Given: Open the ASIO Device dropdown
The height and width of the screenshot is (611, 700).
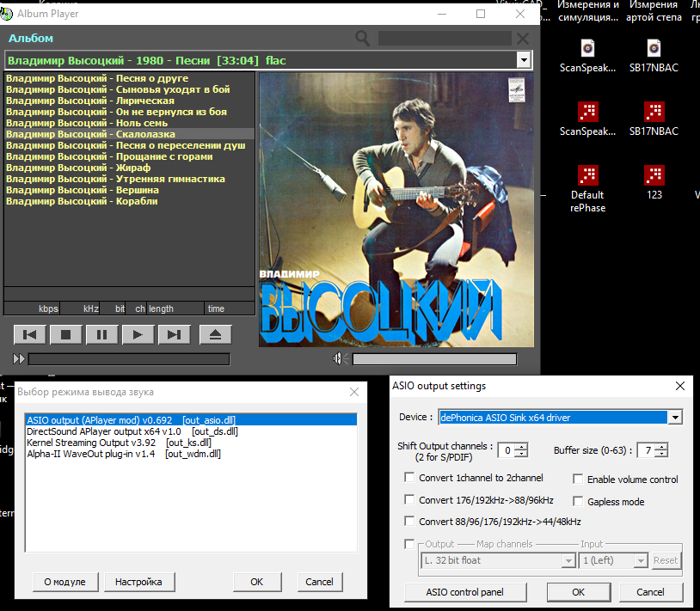Looking at the screenshot, I should [x=675, y=418].
